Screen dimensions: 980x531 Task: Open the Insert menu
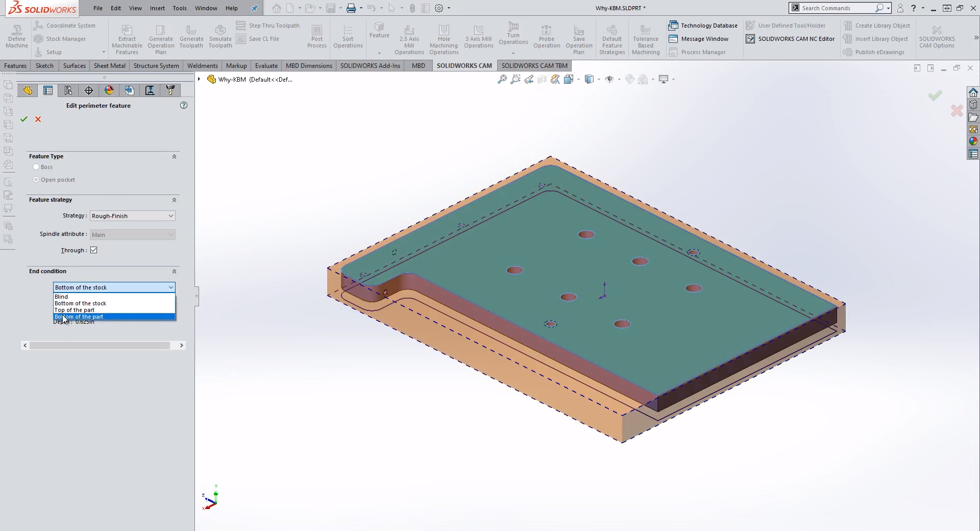point(157,8)
